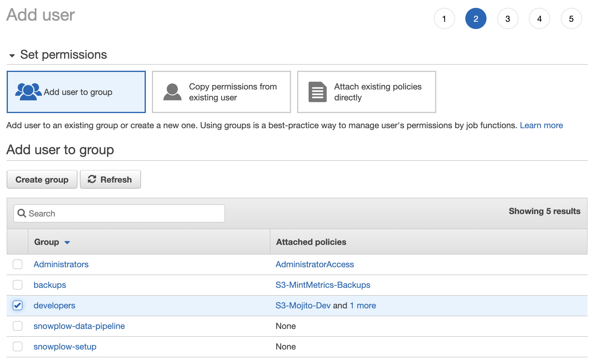The width and height of the screenshot is (593, 364).
Task: Click the single user silhouette icon
Action: (x=172, y=92)
